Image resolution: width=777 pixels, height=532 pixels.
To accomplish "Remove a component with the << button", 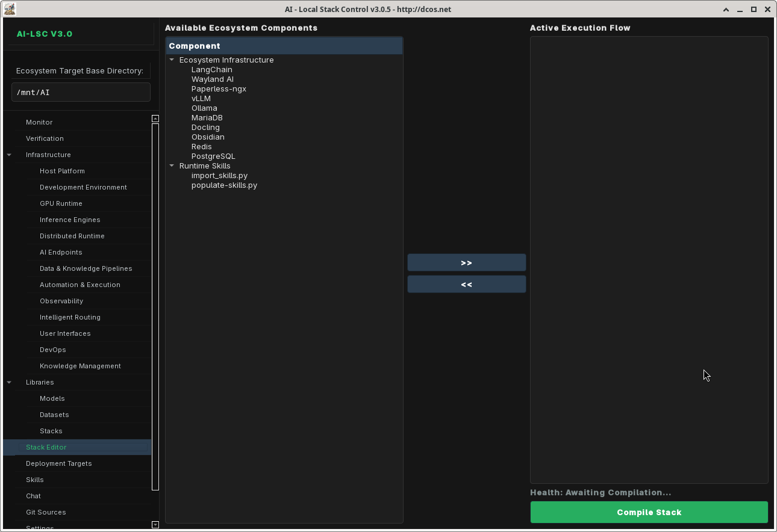I will [467, 285].
